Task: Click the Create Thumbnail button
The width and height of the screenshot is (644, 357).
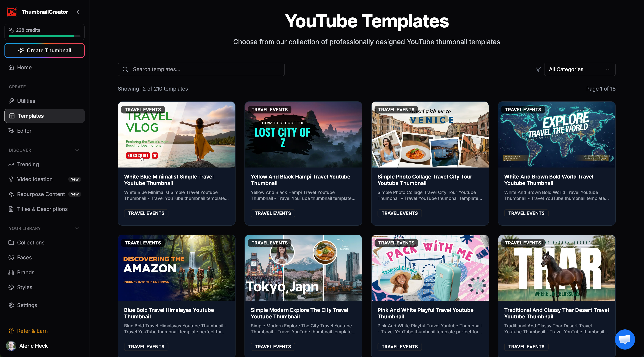Action: [45, 50]
